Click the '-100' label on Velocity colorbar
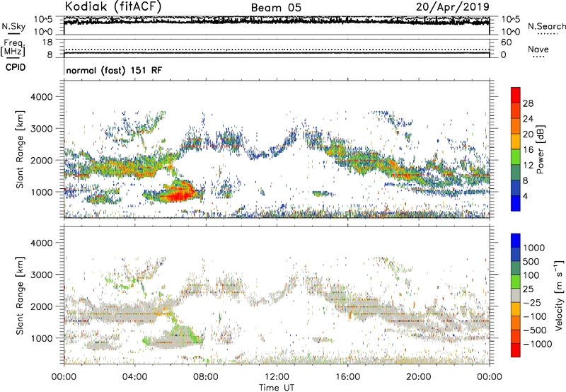This screenshot has height=392, width=566. point(535,316)
